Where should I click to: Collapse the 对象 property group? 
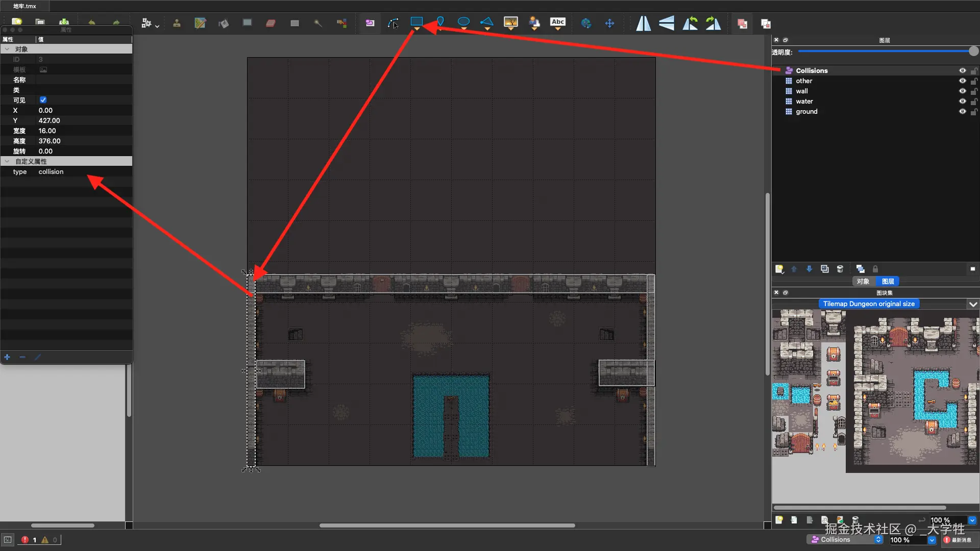click(x=7, y=49)
